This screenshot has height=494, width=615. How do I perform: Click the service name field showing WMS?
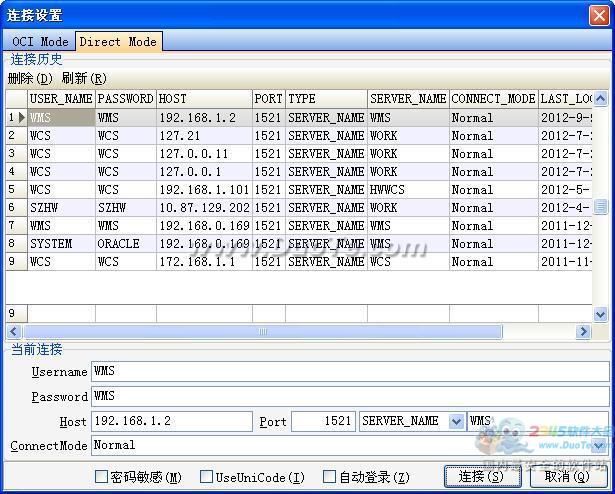pos(538,421)
